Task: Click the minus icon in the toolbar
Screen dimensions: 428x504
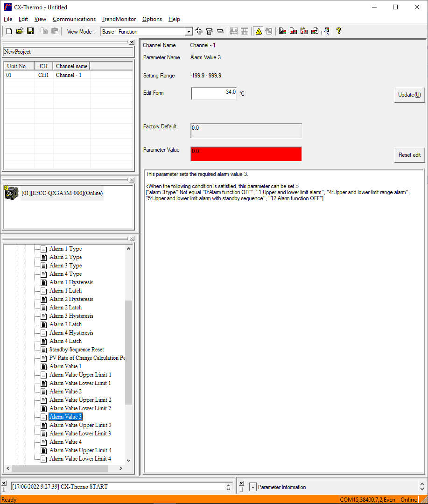Action: click(220, 31)
